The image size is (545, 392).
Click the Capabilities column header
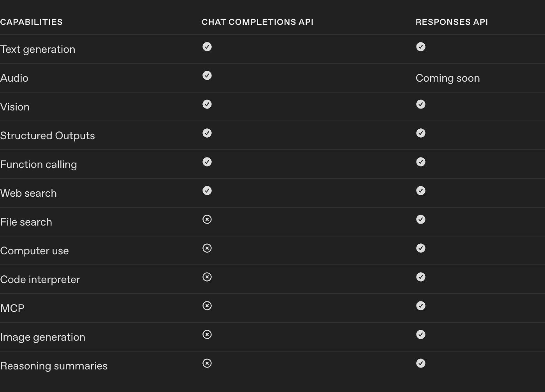pos(32,22)
